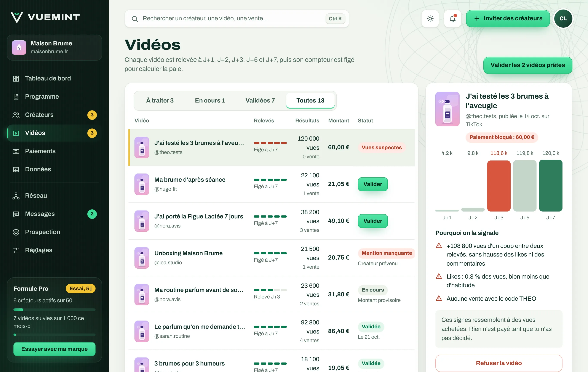Viewport: 588px width, 372px height.
Task: Click the Prospection target icon
Action: pos(16,232)
